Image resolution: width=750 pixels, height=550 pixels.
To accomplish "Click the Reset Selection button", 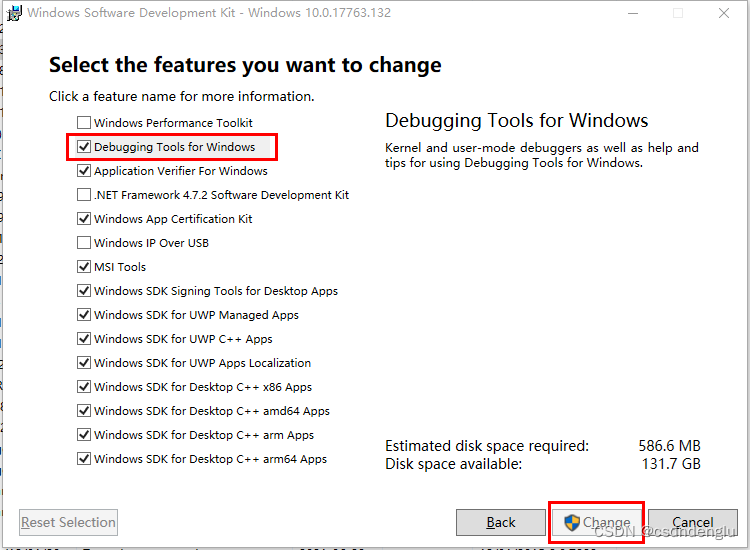I will [x=68, y=522].
